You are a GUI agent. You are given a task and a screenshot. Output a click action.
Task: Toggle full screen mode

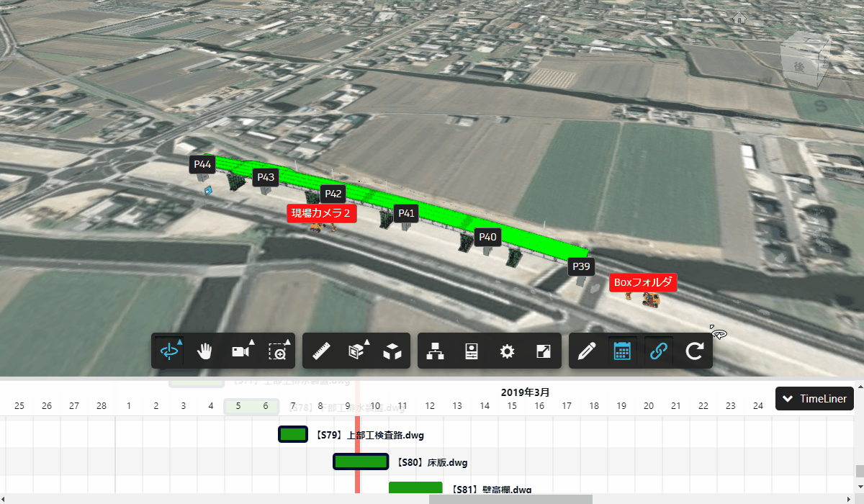pos(544,351)
